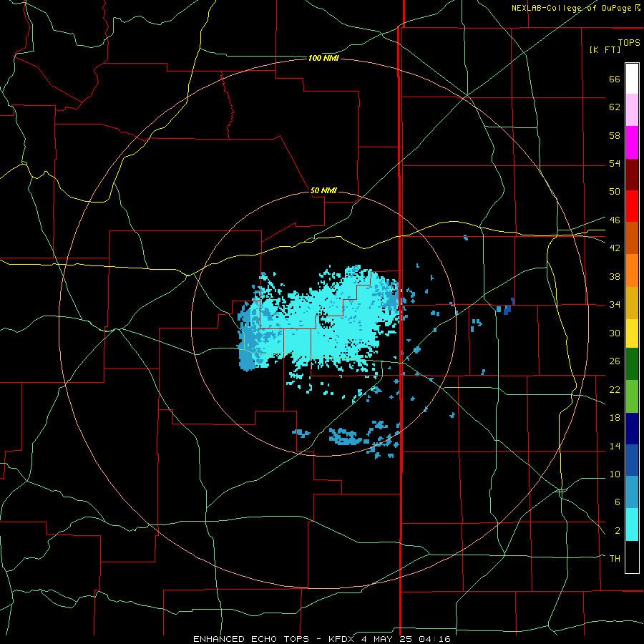Pick the orange 38 kft legend swatch
Screen dimensions: 644x644
(x=632, y=270)
